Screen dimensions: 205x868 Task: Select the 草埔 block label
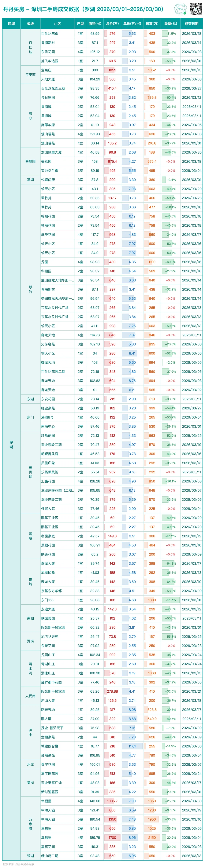click(x=30, y=180)
